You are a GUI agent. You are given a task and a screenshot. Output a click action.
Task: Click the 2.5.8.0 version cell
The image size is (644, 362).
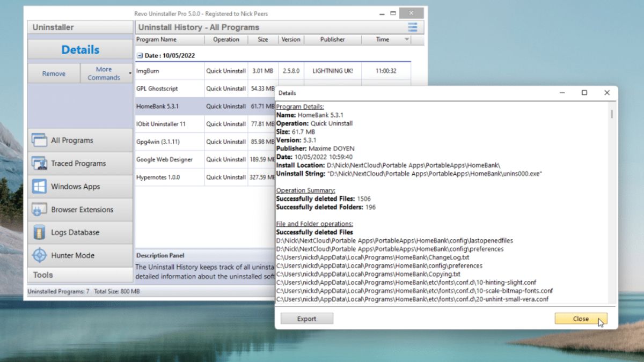pos(291,71)
